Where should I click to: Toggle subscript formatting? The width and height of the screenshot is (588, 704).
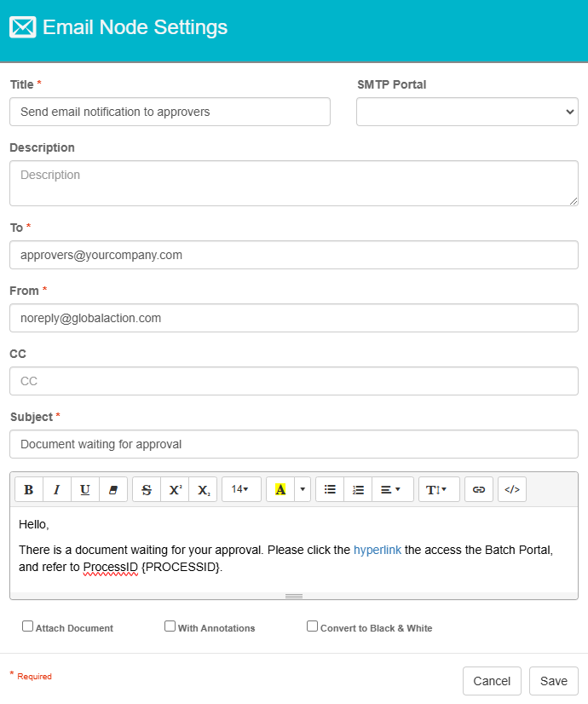click(x=203, y=489)
